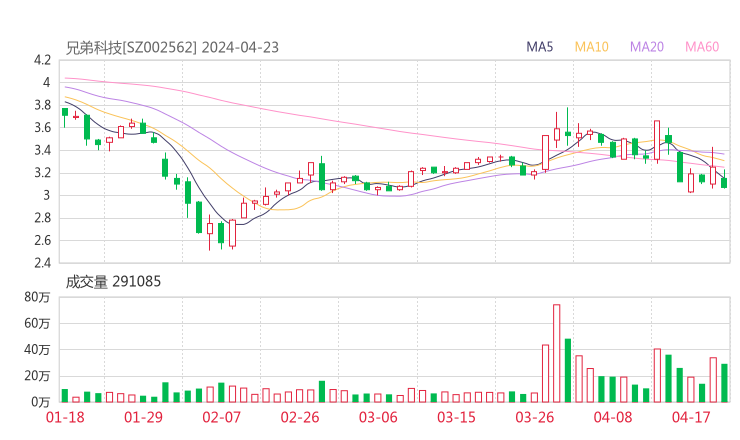Click the 01-29 date axis label
This screenshot has height=440, width=740.
pos(143,417)
